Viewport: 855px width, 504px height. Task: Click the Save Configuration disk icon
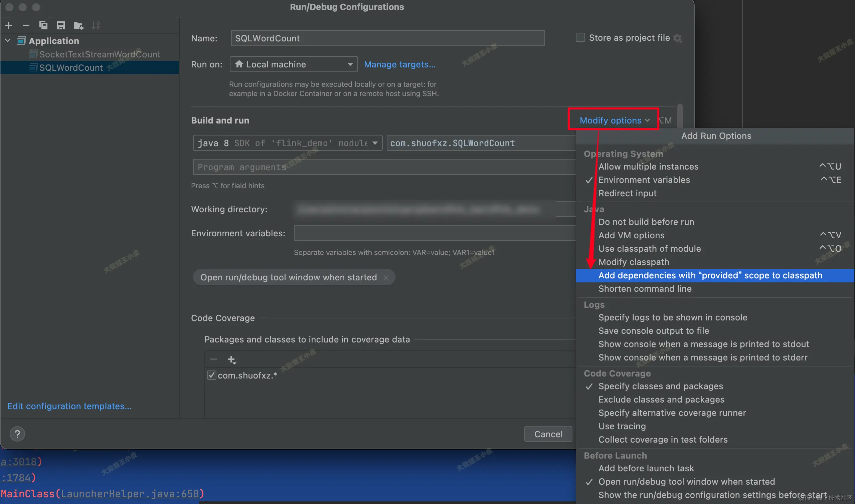(61, 25)
